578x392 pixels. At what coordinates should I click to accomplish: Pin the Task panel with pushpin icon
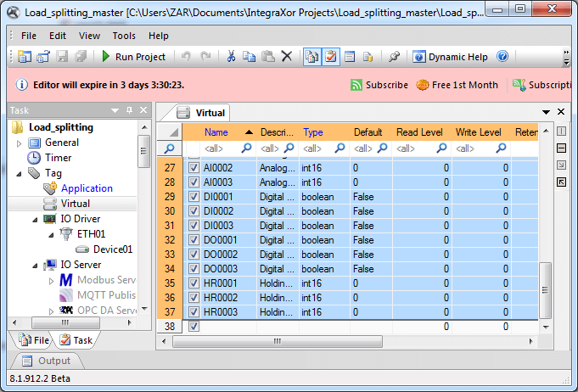pyautogui.click(x=129, y=110)
